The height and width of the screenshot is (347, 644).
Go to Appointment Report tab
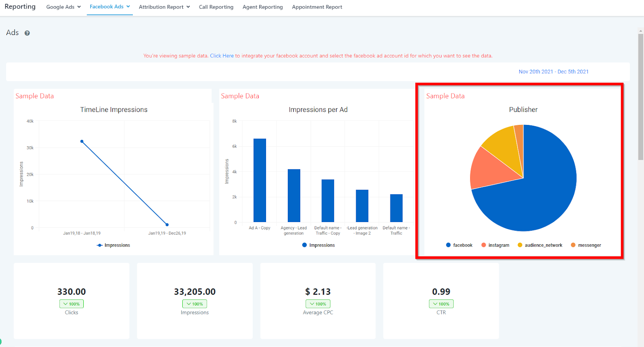click(x=317, y=7)
